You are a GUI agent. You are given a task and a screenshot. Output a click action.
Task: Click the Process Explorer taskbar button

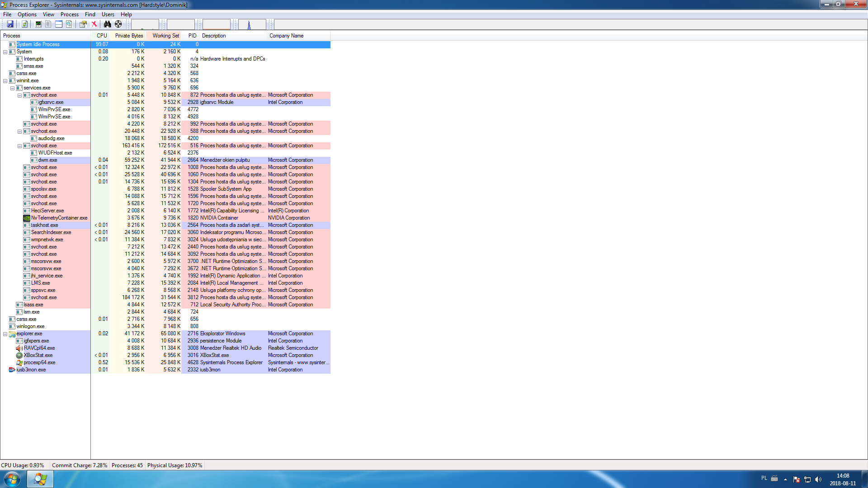coord(40,479)
